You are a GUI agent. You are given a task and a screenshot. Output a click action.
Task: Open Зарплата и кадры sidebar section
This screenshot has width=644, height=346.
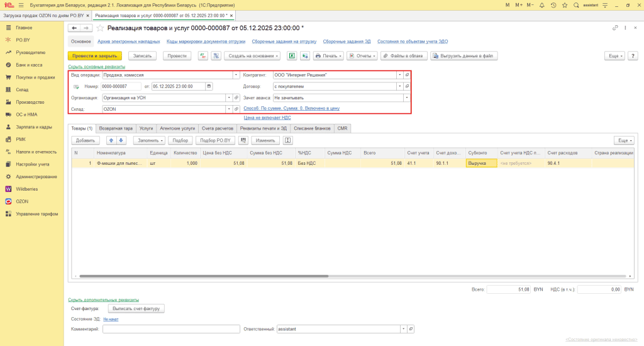click(34, 127)
